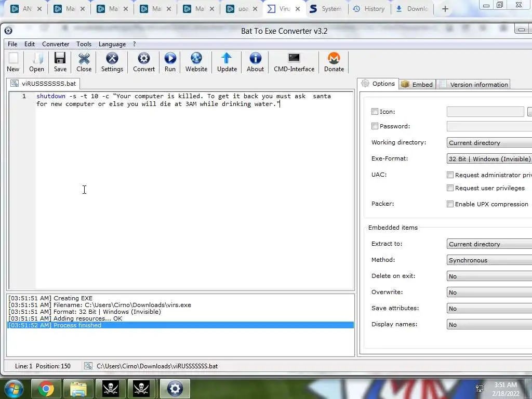The image size is (532, 399).
Task: Close the Viru browser tab
Action: (298, 9)
